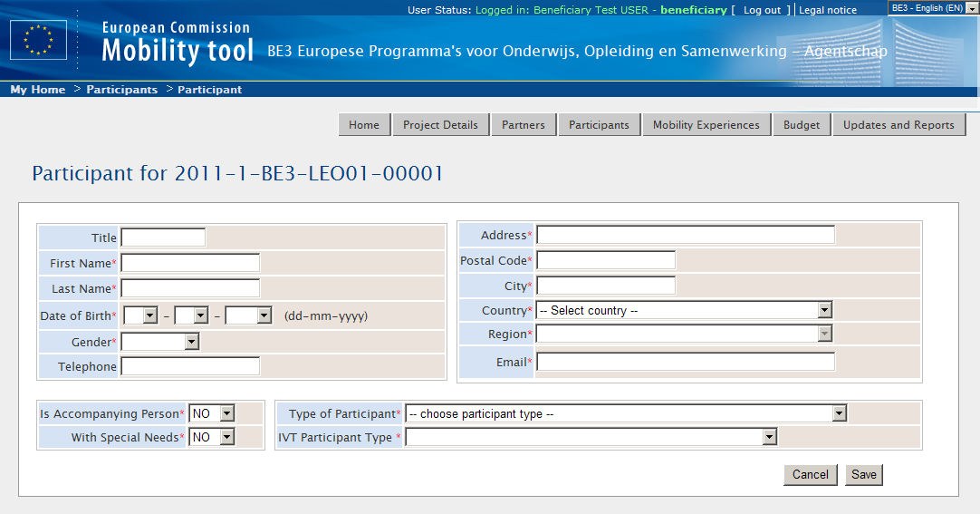Open the Type of Participant dropdown
This screenshot has height=514, width=980.
point(626,413)
